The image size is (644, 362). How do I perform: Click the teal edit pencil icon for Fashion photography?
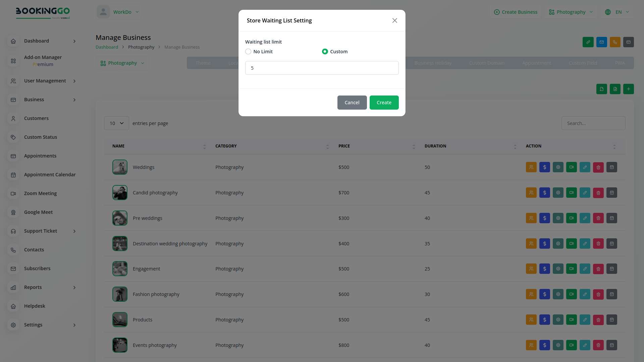pos(585,294)
